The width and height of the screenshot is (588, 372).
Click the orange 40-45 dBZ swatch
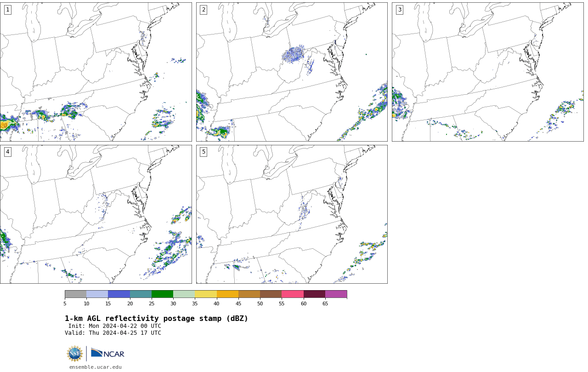pyautogui.click(x=227, y=294)
